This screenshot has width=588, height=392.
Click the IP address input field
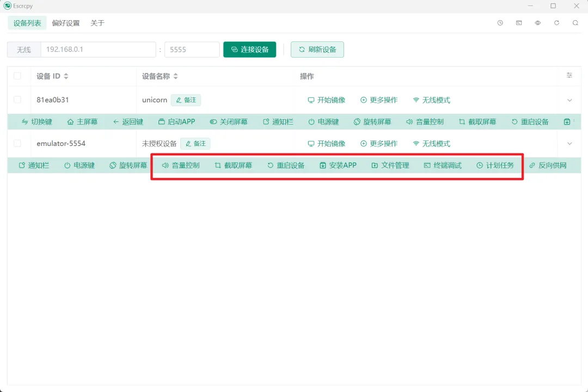tap(98, 49)
